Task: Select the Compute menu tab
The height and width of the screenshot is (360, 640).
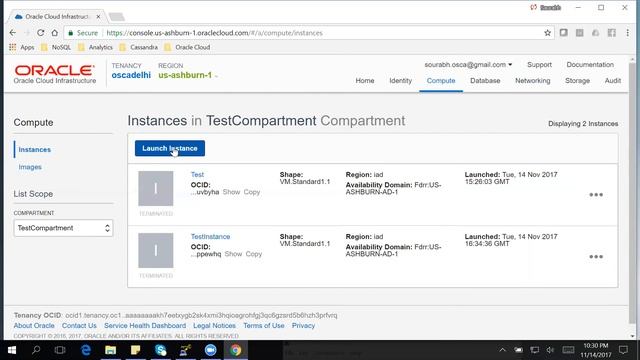Action: tap(441, 81)
